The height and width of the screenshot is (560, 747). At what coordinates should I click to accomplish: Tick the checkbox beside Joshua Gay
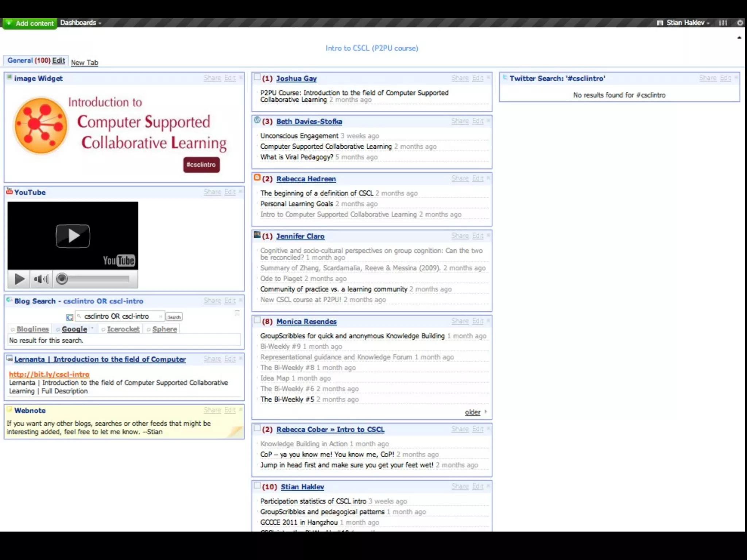pos(257,77)
